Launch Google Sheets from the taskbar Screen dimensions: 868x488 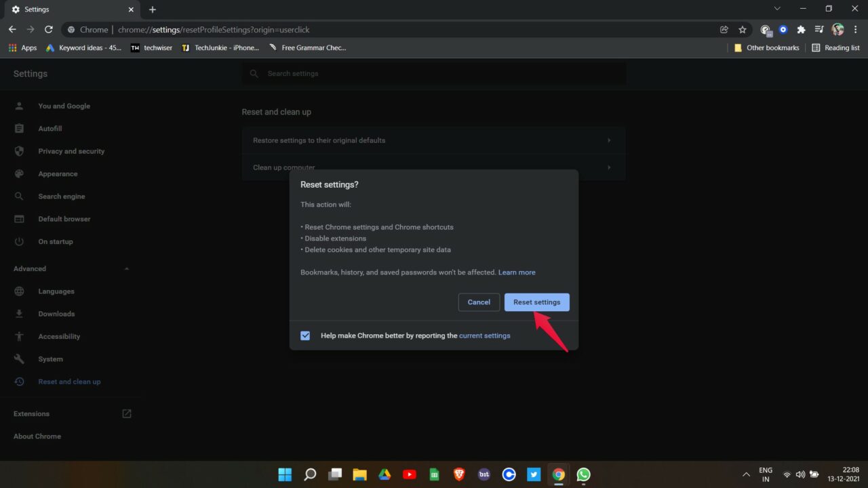point(434,474)
